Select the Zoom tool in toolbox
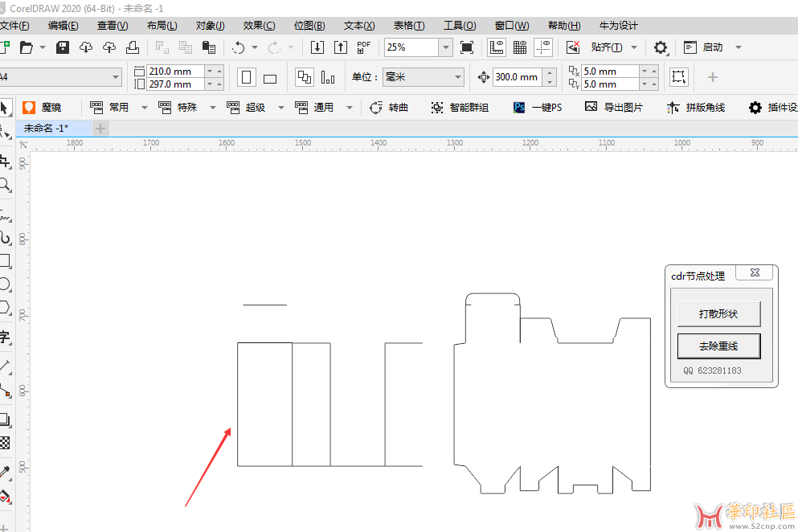798x532 pixels. click(6, 186)
